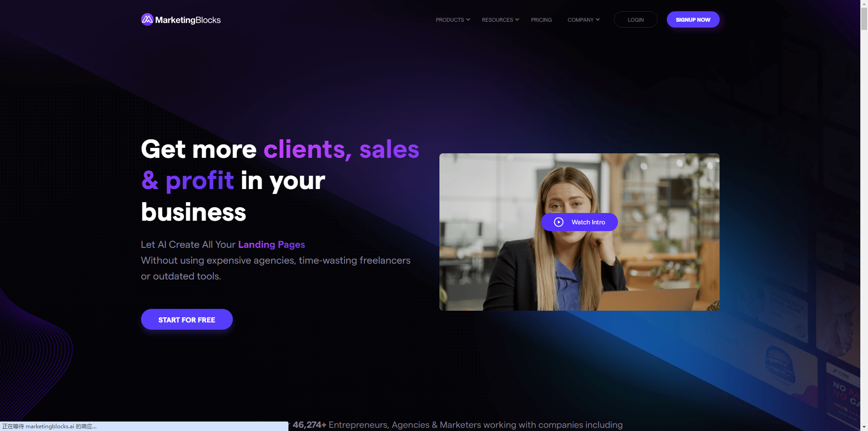Expand the Company dropdown chevron

click(x=598, y=19)
